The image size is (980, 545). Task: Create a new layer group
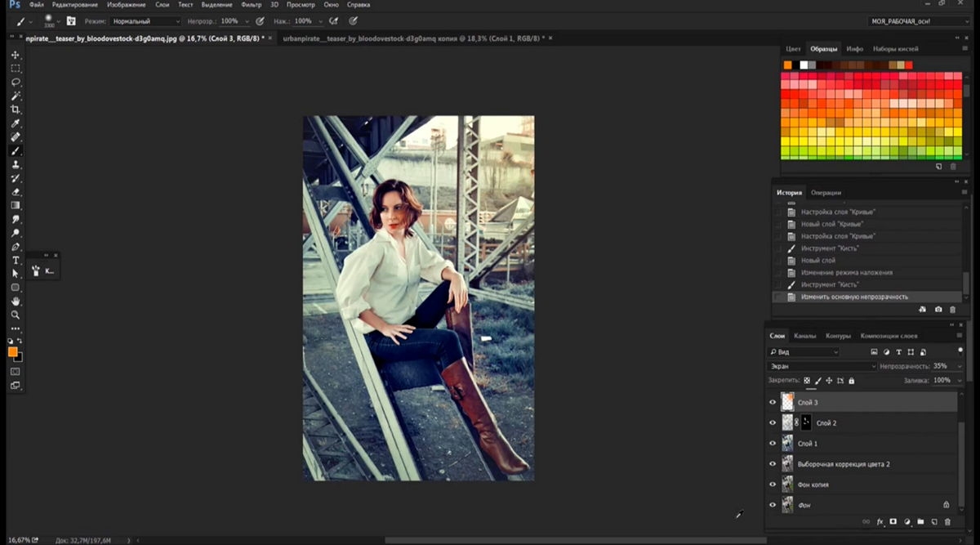920,521
